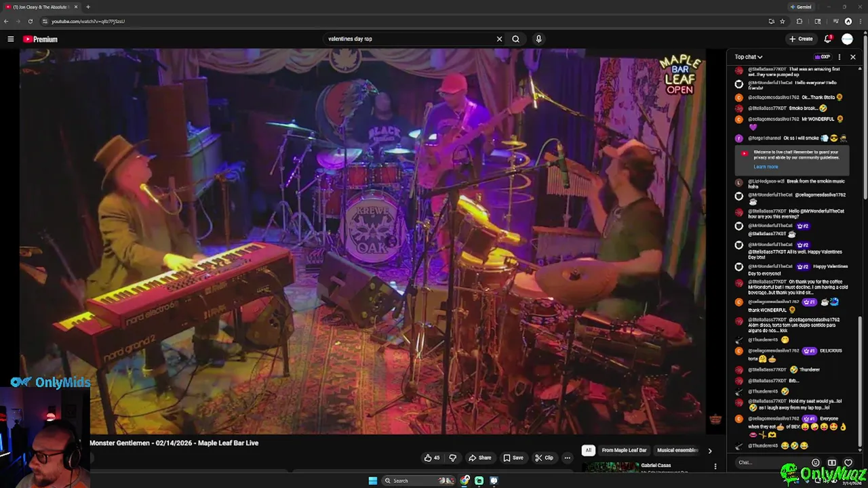
Task: Clip the video
Action: pos(545,457)
